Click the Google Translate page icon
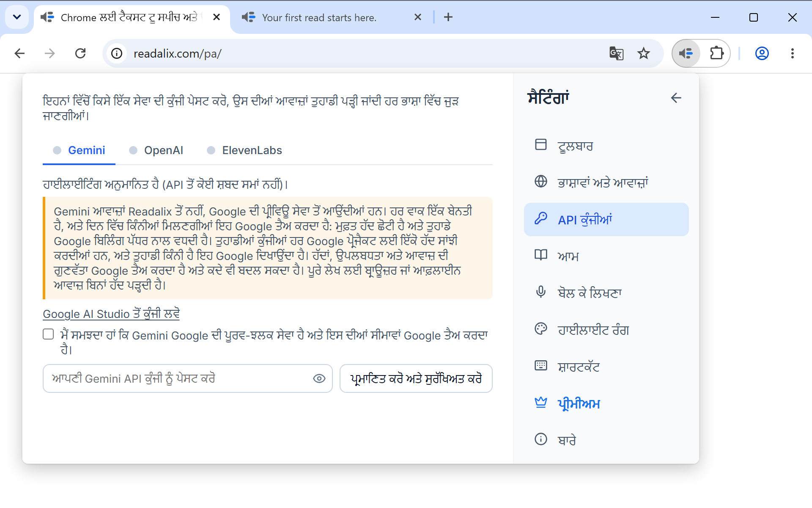812x508 pixels. point(616,53)
